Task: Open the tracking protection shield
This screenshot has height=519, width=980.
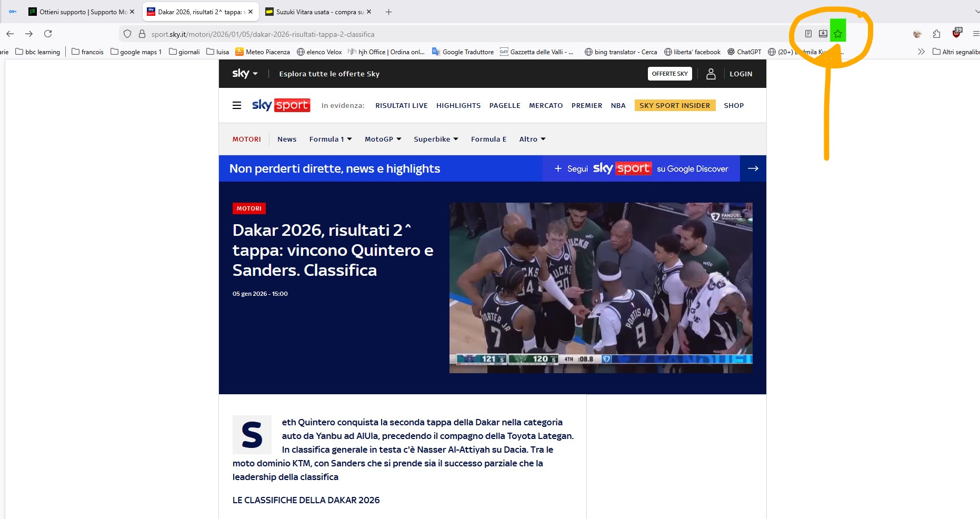Action: click(127, 34)
